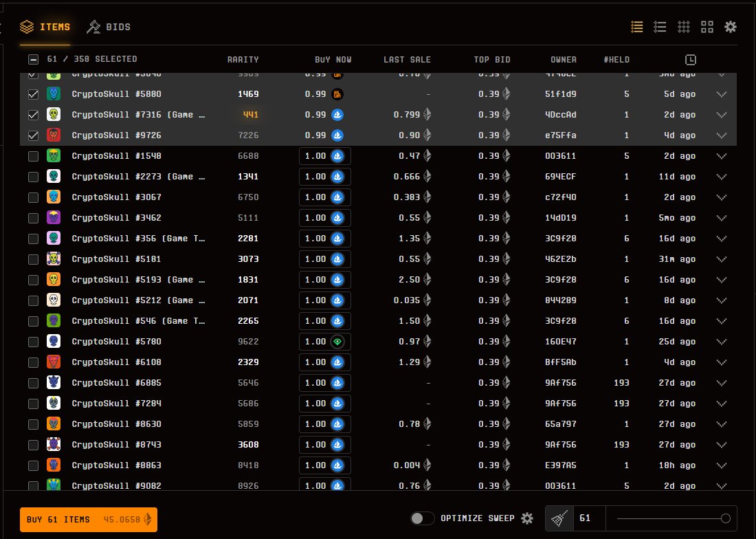The width and height of the screenshot is (756, 539).
Task: Buy CryptoSkull #3462 at 1.00
Action: [x=325, y=218]
